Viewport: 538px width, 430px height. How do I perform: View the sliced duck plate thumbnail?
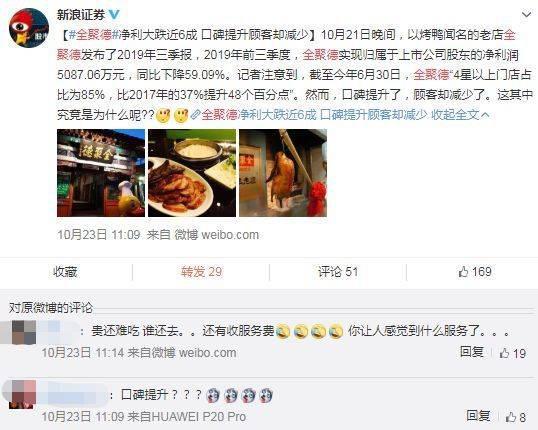[192, 173]
